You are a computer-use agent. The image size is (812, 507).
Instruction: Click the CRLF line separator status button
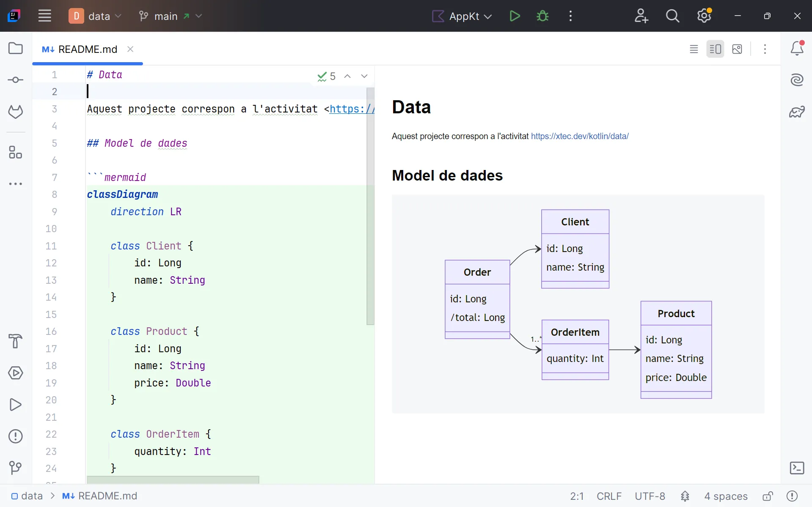tap(609, 496)
